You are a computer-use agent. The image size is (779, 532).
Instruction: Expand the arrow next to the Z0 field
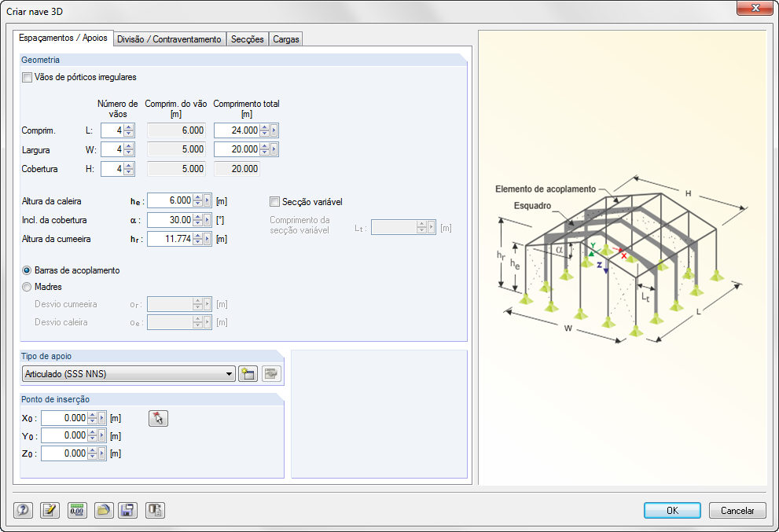click(102, 453)
